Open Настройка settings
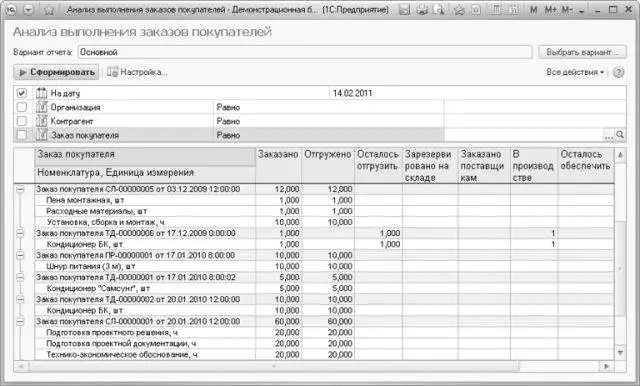Viewport: 640px width, 386px height. click(137, 72)
